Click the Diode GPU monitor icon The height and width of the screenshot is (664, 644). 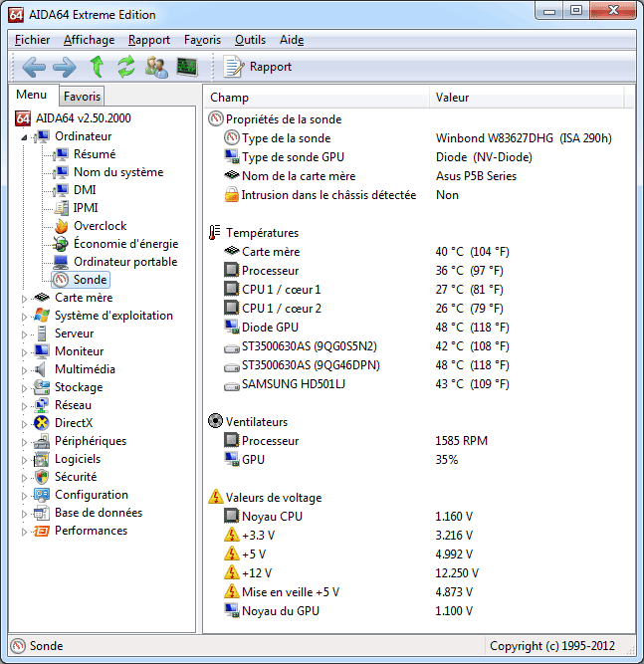[232, 327]
